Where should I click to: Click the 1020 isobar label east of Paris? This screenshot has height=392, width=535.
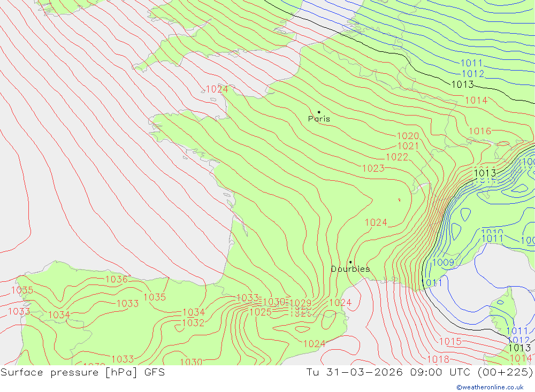click(408, 136)
